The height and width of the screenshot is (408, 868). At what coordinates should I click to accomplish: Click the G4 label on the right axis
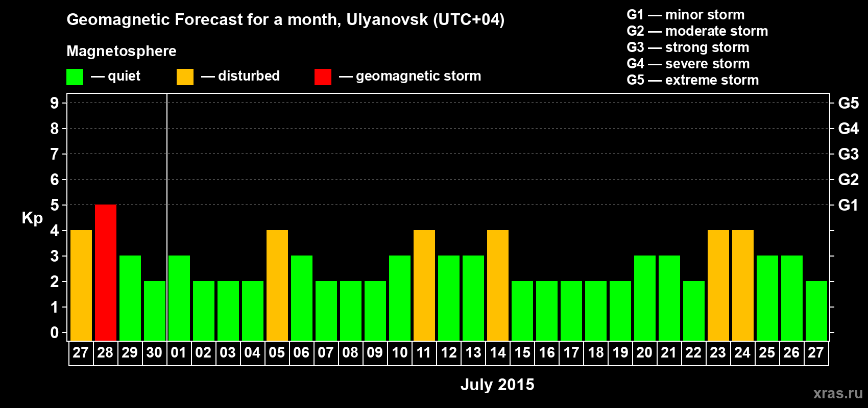[849, 129]
